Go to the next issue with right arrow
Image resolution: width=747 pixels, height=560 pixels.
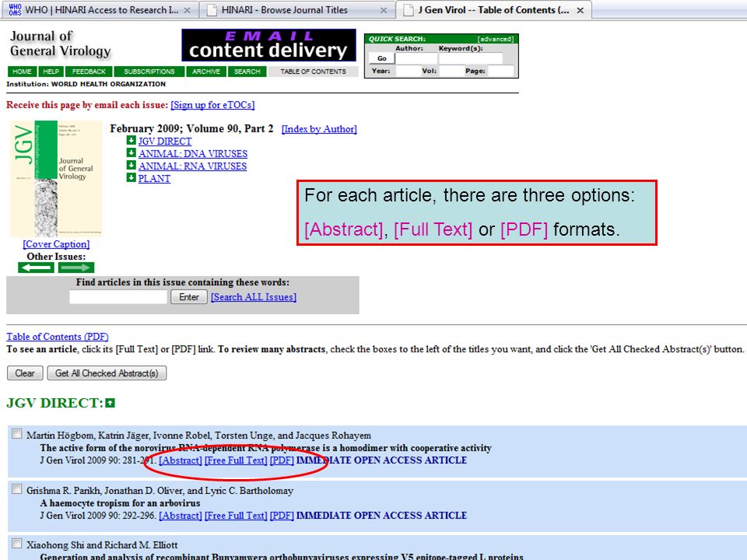coord(76,268)
